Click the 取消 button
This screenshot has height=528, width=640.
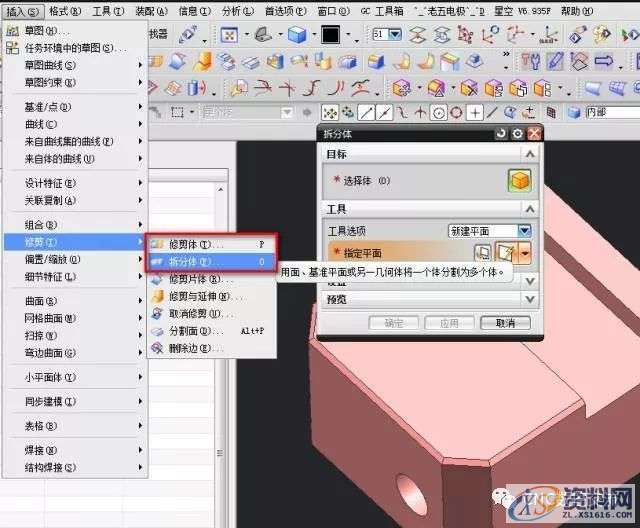pos(505,323)
